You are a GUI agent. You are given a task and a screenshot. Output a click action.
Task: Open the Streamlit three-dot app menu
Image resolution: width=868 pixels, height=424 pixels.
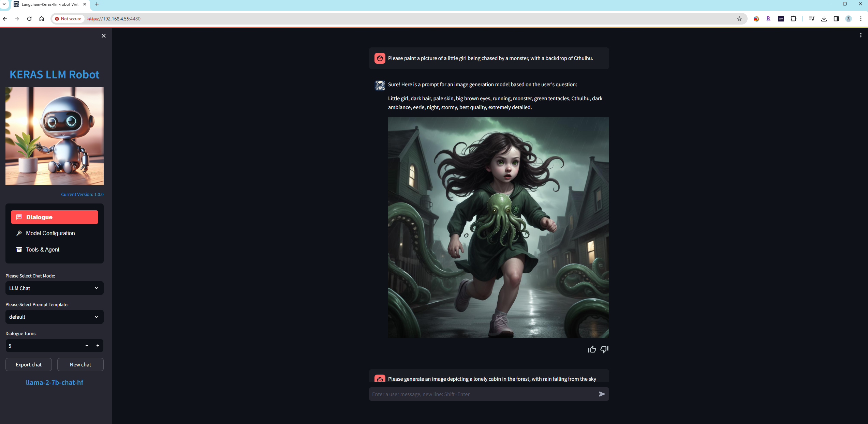(860, 35)
